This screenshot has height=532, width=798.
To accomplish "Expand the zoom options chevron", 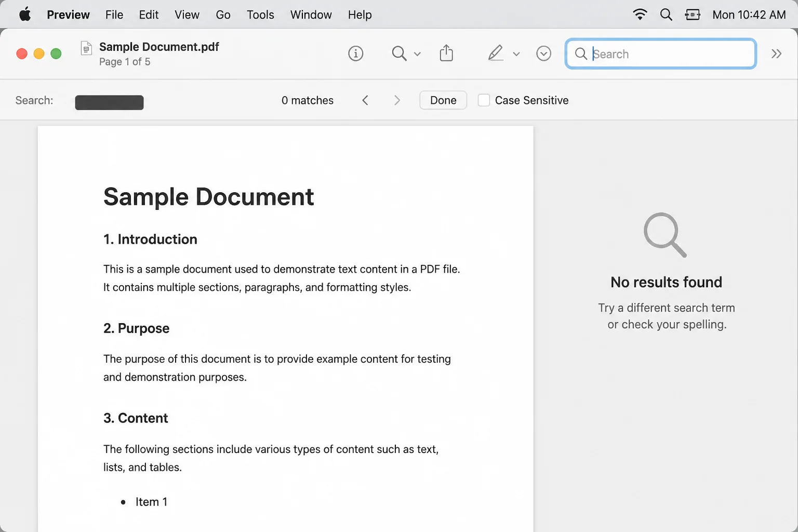I will (x=417, y=54).
